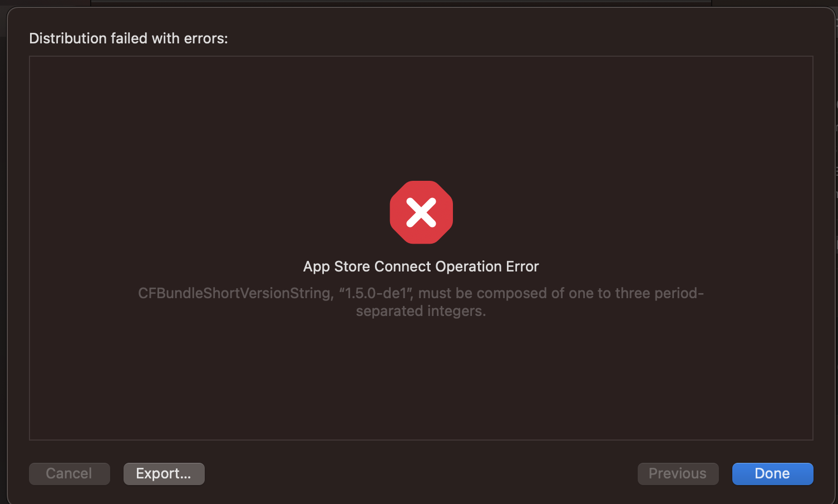Click the "separated integers." line of the error
Screen dimensions: 838x504
pyautogui.click(x=421, y=311)
